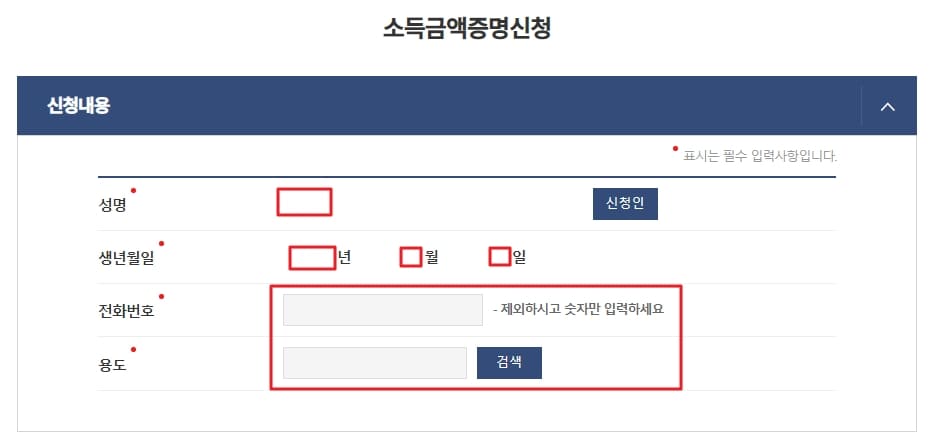Click the 생년월일 field label

[126, 258]
